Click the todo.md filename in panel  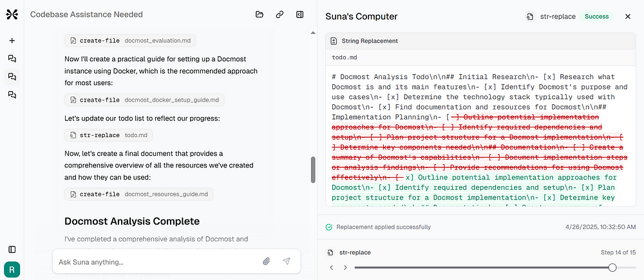(344, 57)
